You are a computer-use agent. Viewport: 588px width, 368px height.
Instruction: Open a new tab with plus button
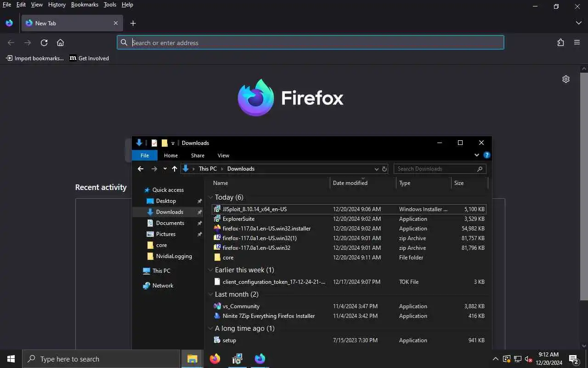[x=133, y=23]
